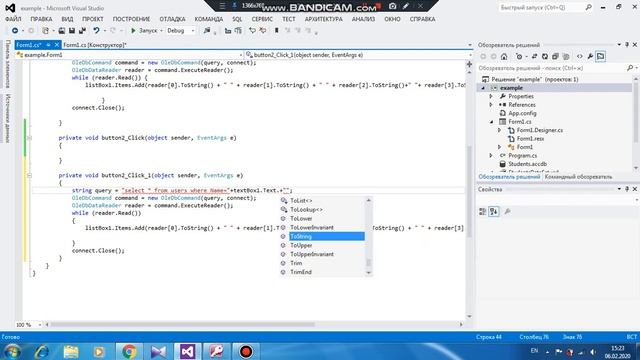Click the Navigate Backward toolbar icon

(15, 31)
